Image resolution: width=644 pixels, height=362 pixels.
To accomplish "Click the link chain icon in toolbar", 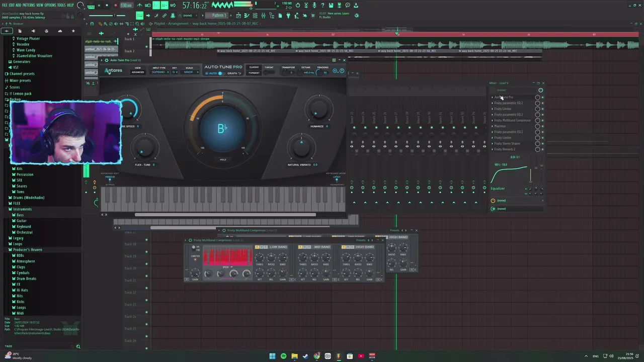I will [165, 16].
